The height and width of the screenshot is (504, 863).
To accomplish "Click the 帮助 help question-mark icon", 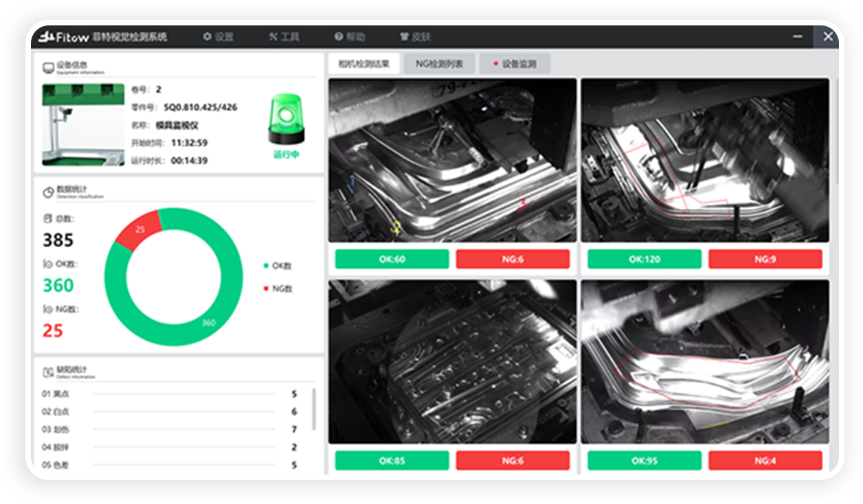I will click(x=339, y=37).
